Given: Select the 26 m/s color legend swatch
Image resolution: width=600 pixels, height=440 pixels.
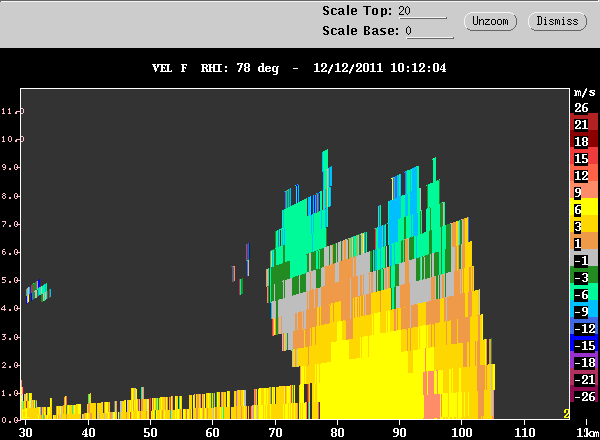Looking at the screenshot, I should (x=584, y=108).
